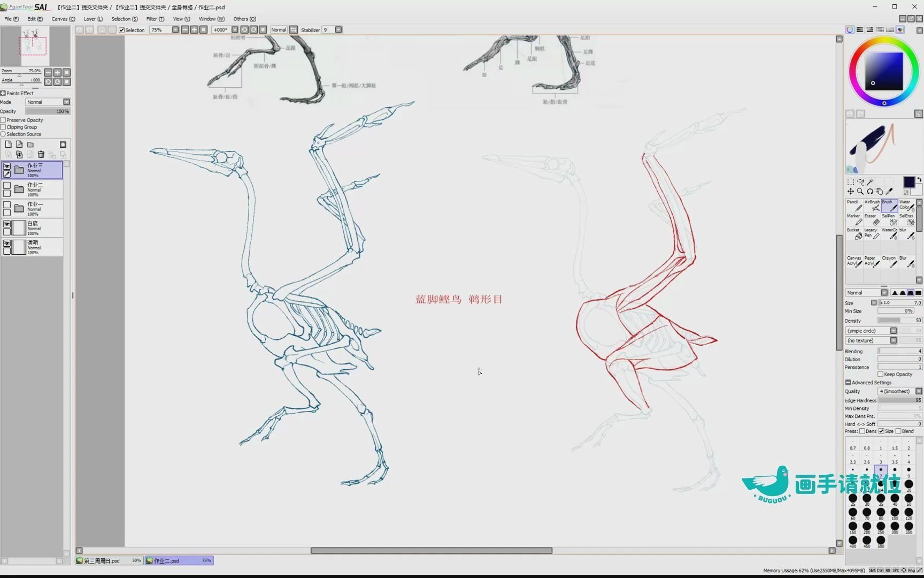Select the SelPen tool
This screenshot has height=578, width=924.
[x=890, y=220]
